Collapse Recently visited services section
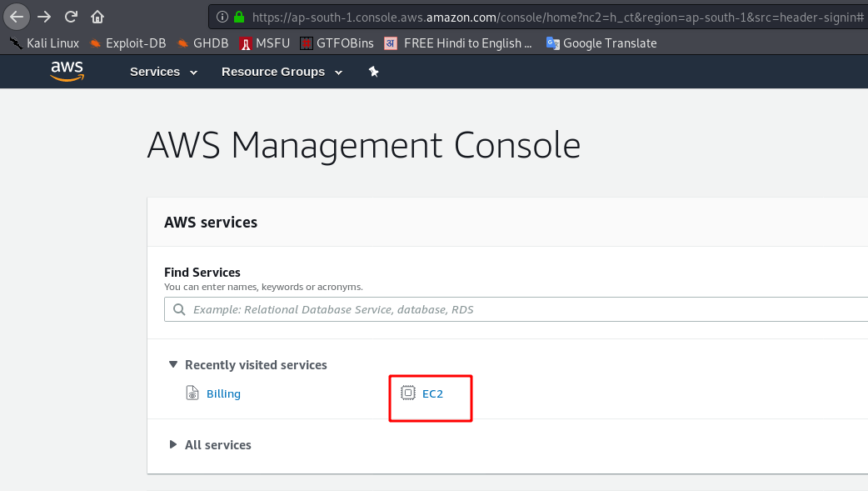 coord(173,364)
